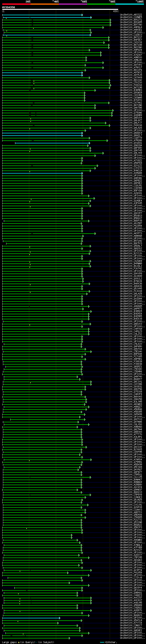
Task: Click hit label UniRef100_B6SIP4
Action: click(x=131, y=70)
